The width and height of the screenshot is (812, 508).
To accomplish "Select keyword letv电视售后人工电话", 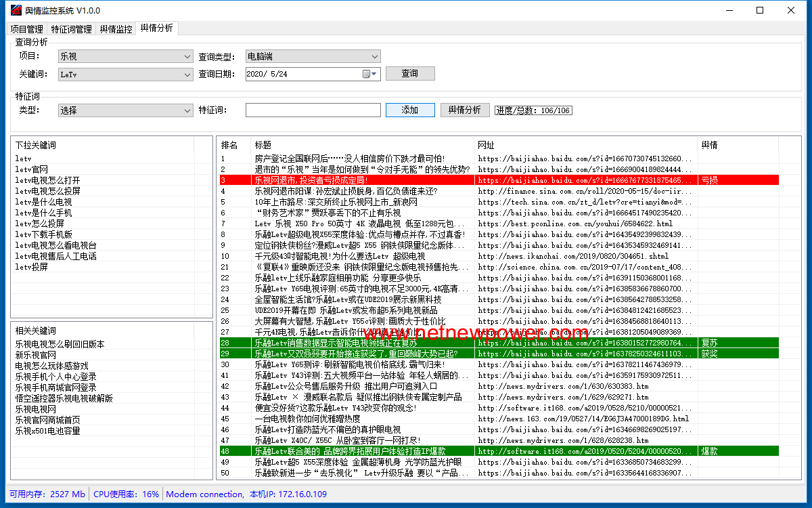I will click(x=55, y=256).
